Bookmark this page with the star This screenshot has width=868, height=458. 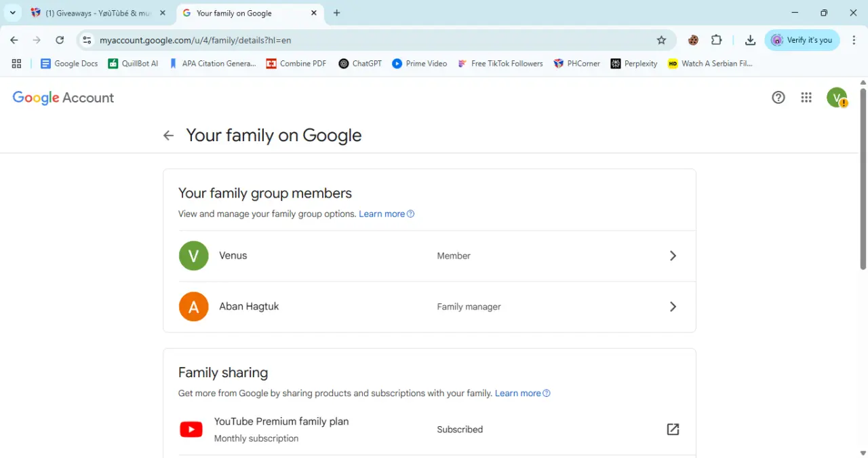point(662,40)
